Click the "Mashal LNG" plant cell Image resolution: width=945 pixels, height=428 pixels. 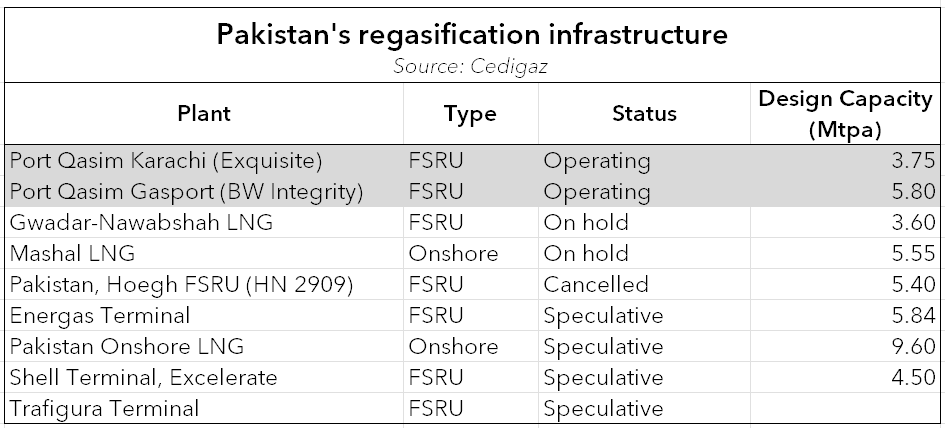(71, 254)
